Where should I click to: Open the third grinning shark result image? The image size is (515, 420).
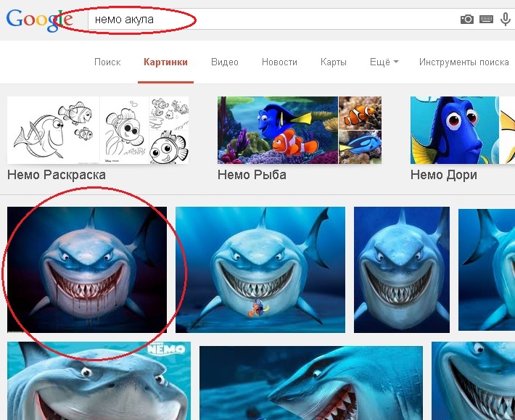(402, 270)
